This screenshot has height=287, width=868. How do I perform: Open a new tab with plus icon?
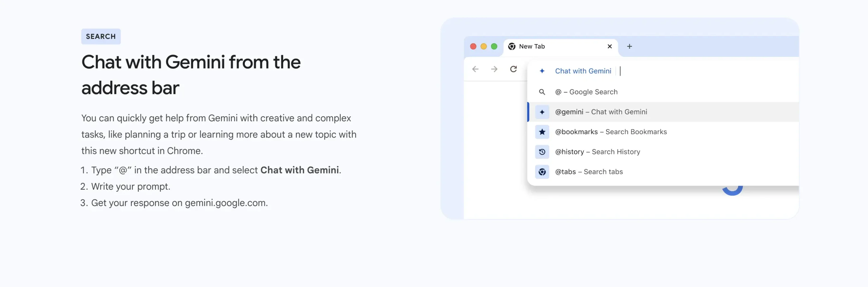(629, 46)
